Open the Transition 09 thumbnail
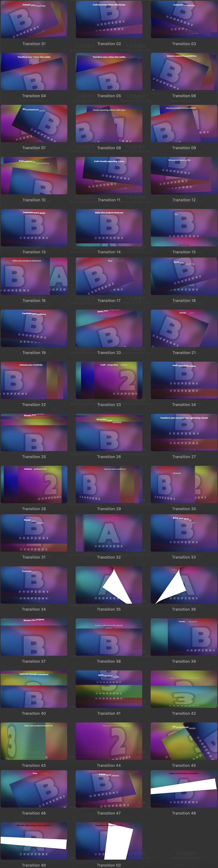Screen dimensions: 218x868 pyautogui.click(x=184, y=123)
